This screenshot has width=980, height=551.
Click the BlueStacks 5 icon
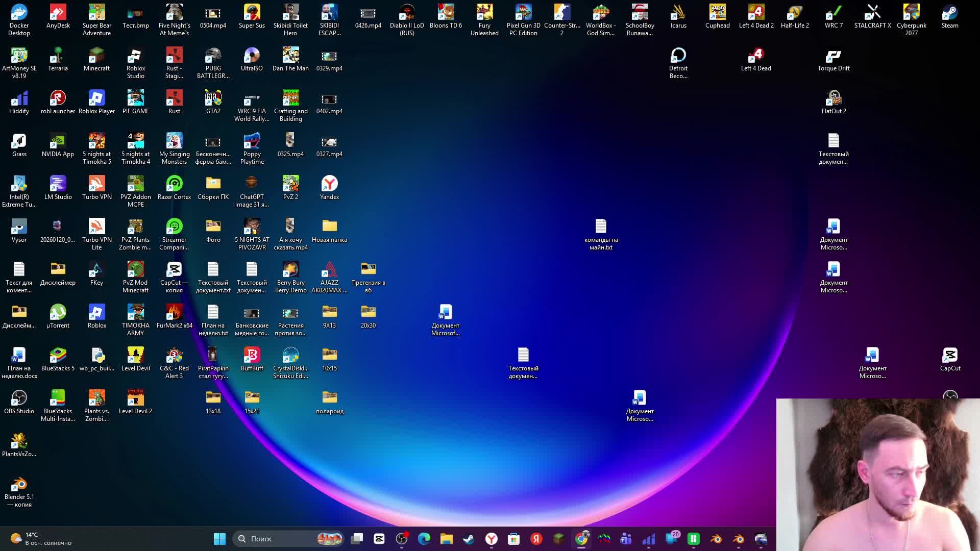pos(58,359)
